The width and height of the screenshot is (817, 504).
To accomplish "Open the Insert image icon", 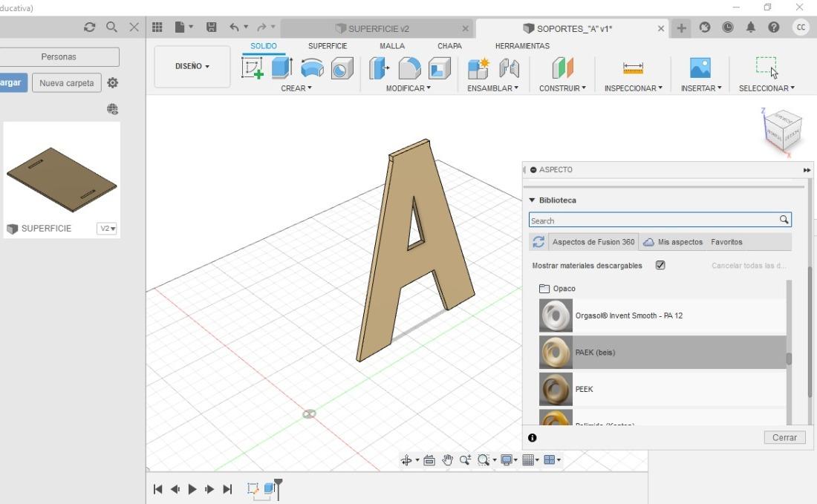I will tap(700, 68).
